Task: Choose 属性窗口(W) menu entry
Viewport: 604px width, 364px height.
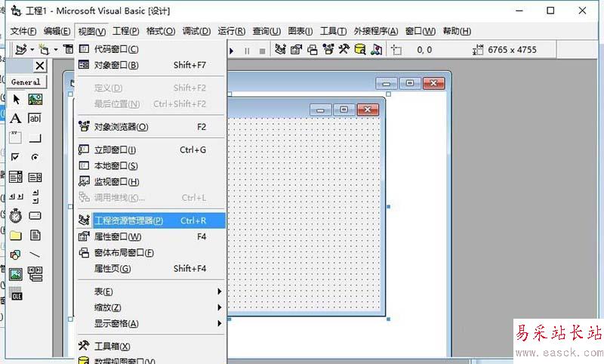Action: pyautogui.click(x=151, y=236)
